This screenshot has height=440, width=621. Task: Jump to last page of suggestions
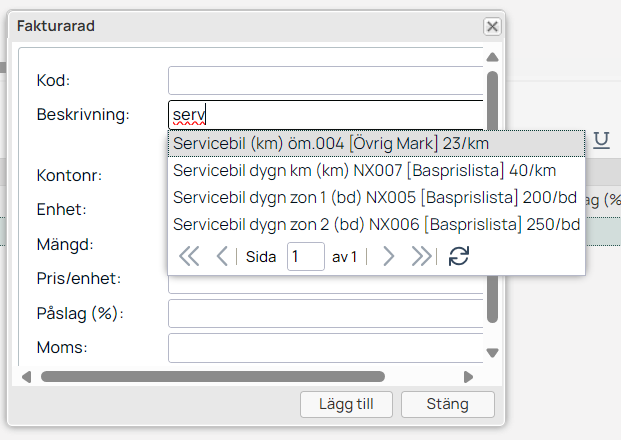[x=422, y=256]
